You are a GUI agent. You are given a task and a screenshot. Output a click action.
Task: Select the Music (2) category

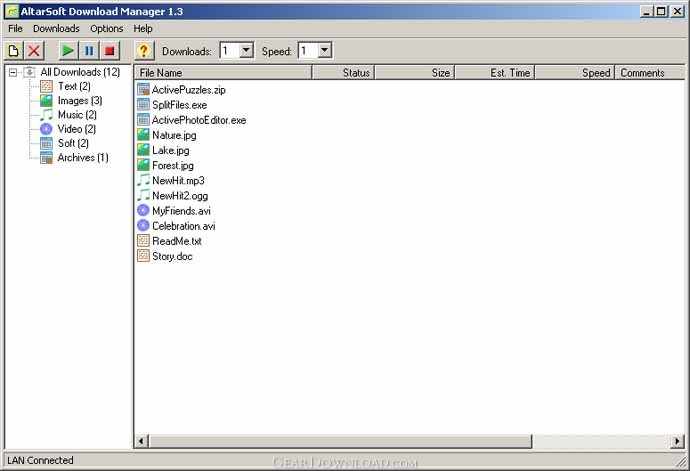pyautogui.click(x=77, y=115)
